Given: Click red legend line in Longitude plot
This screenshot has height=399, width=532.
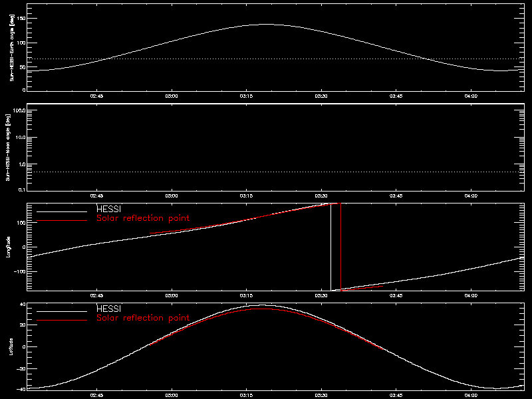Looking at the screenshot, I should (62, 221).
